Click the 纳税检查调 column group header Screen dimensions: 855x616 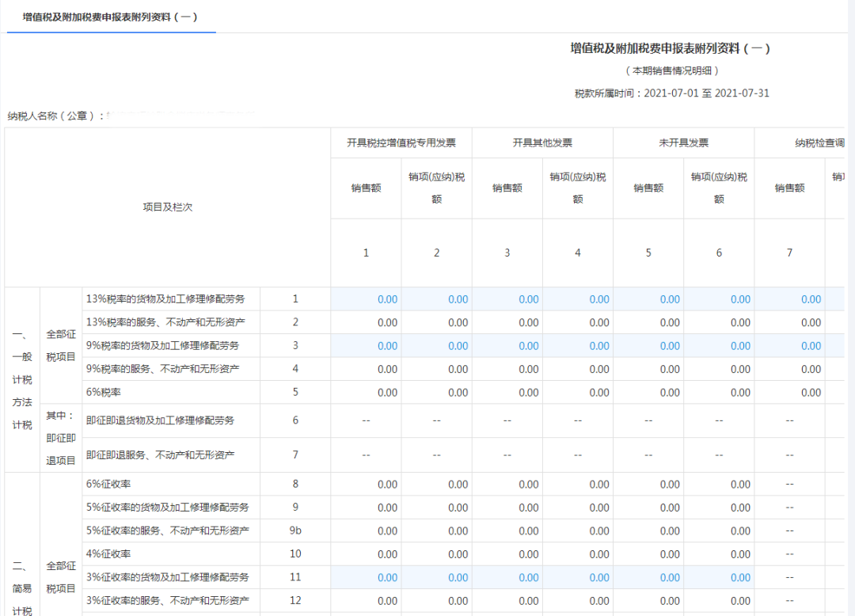pyautogui.click(x=800, y=143)
